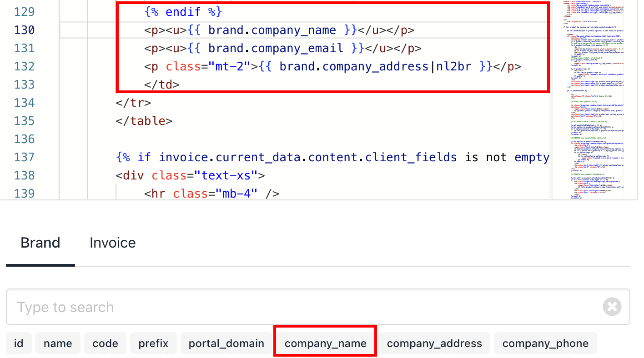Image resolution: width=644 pixels, height=358 pixels.
Task: Insert the company_address variable tag
Action: click(434, 343)
